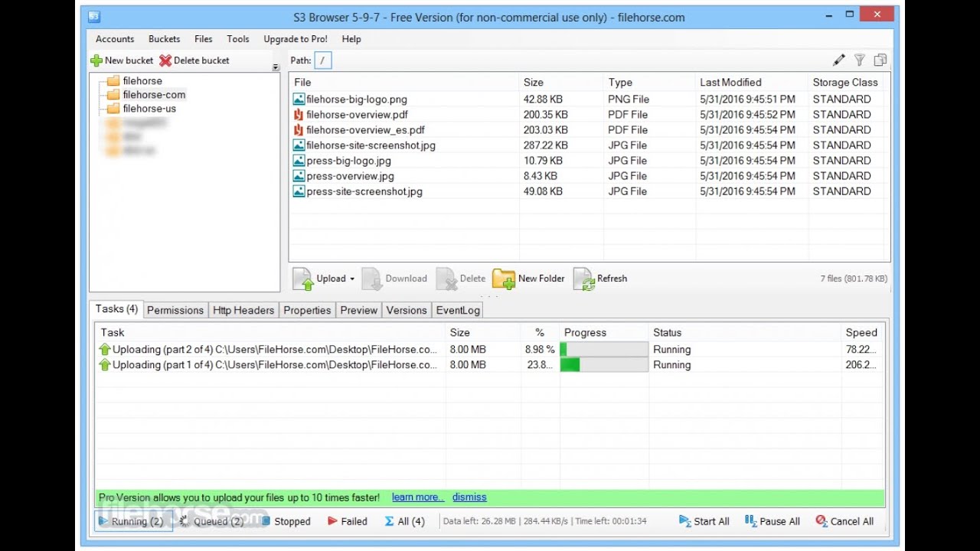Click the Download button
This screenshot has height=551, width=980.
pos(394,279)
